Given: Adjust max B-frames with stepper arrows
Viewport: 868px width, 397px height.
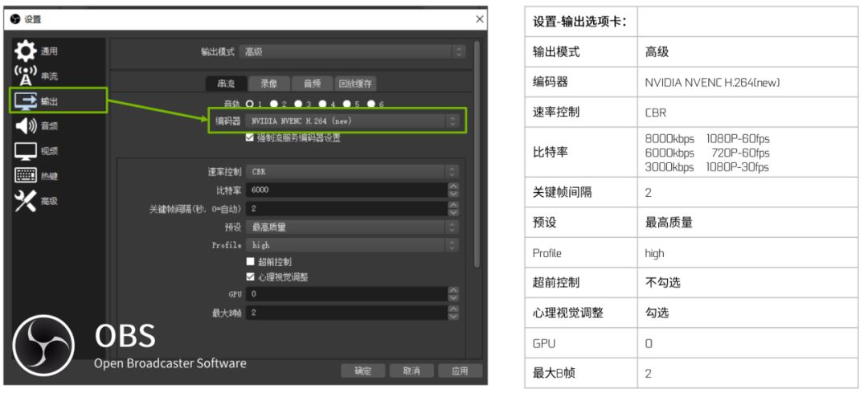Looking at the screenshot, I should click(x=453, y=313).
